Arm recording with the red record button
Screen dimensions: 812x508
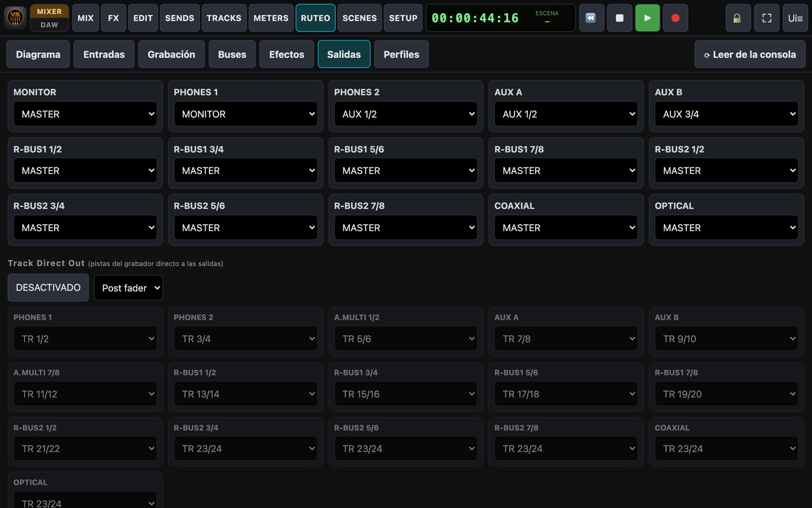coord(675,18)
